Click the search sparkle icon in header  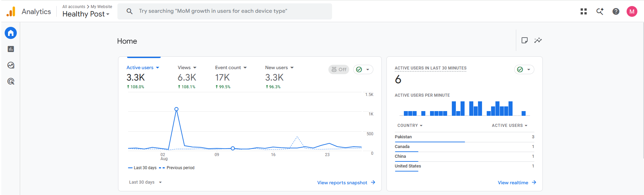coord(600,11)
